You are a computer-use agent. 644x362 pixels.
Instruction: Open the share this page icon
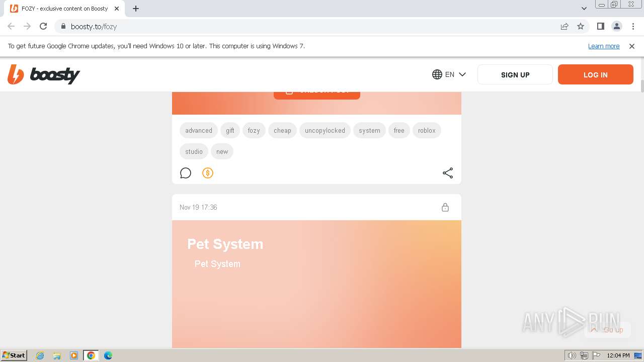(565, 26)
